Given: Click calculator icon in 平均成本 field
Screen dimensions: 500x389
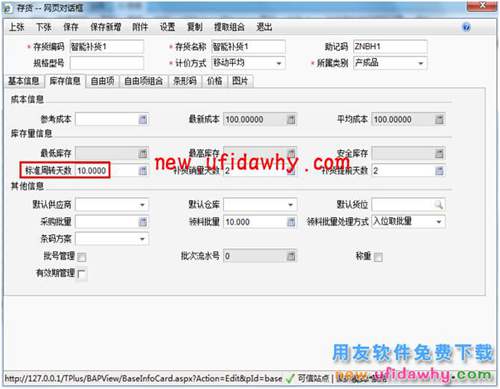Looking at the screenshot, I should [439, 119].
